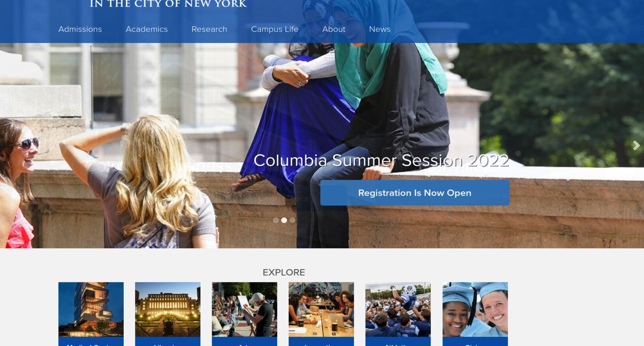Open the students at table thumbnail
The height and width of the screenshot is (346, 644).
(321, 309)
